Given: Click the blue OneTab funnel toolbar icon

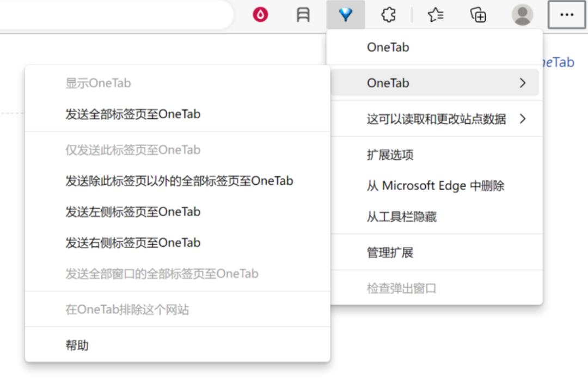Looking at the screenshot, I should pyautogui.click(x=346, y=15).
